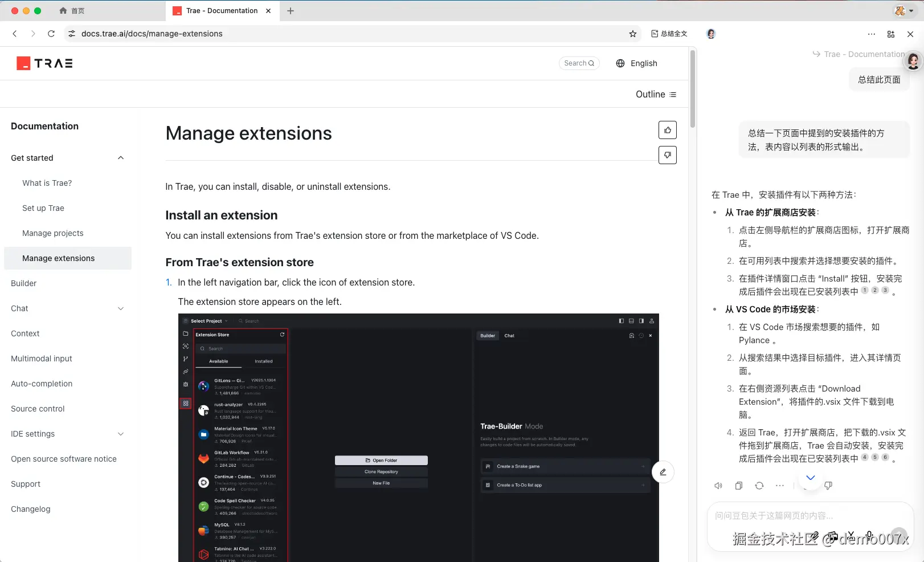The height and width of the screenshot is (562, 924).
Task: Open the Builder docs page
Action: click(24, 283)
